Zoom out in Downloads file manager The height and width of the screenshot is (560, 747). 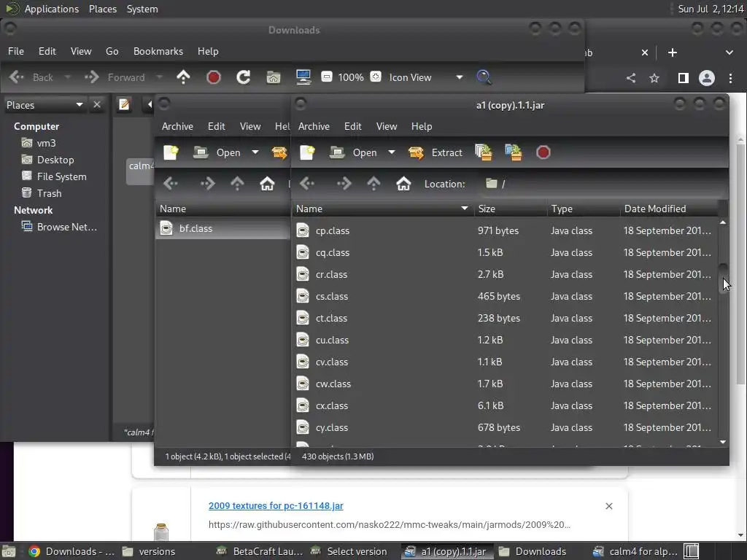pyautogui.click(x=326, y=77)
